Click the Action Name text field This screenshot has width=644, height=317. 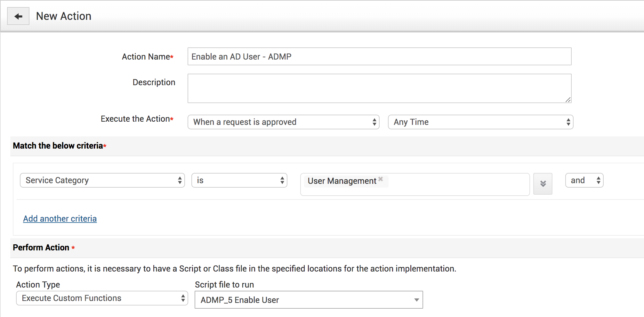379,57
